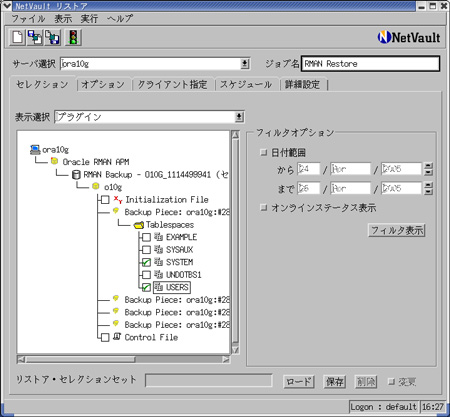Toggle the 変更 checkbox at the bottom

392,381
